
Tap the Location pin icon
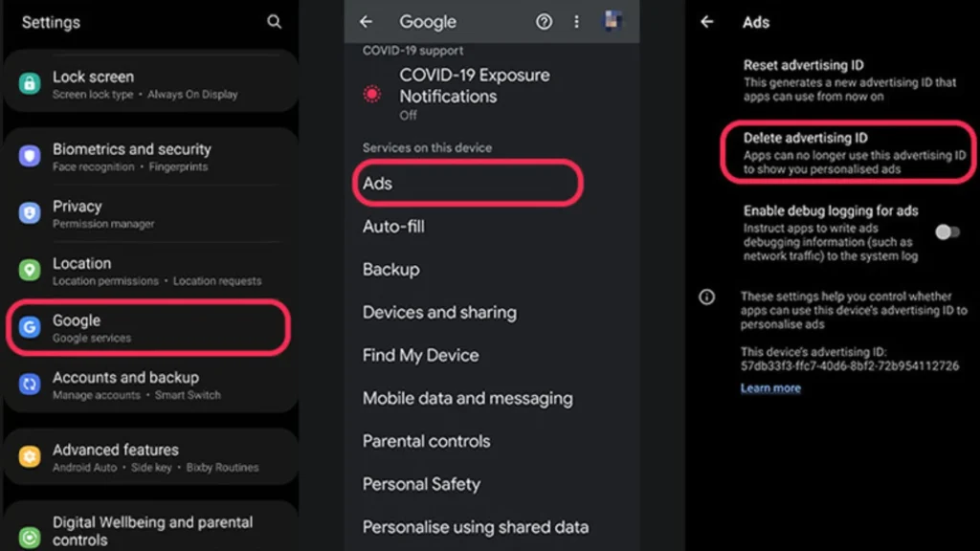pos(30,269)
